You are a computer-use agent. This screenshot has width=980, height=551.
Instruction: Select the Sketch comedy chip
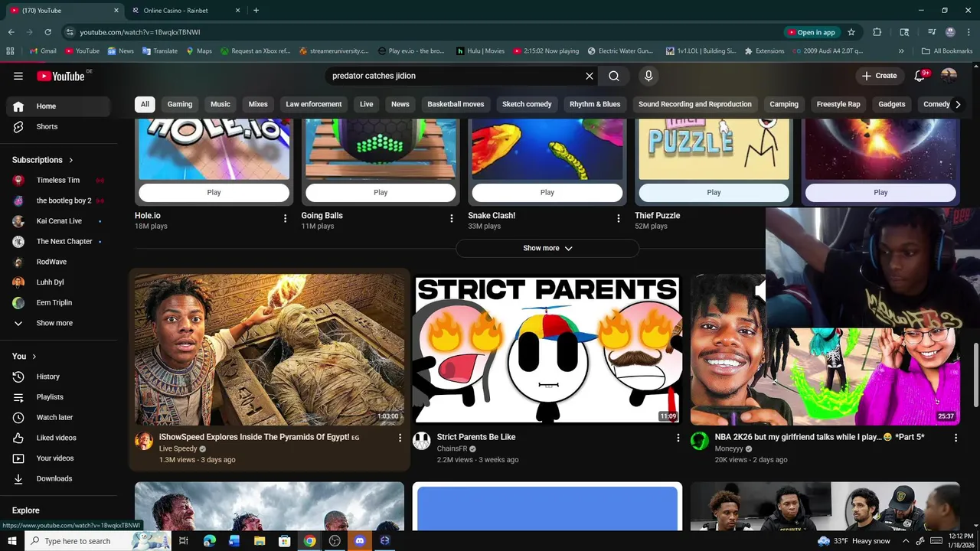point(527,104)
